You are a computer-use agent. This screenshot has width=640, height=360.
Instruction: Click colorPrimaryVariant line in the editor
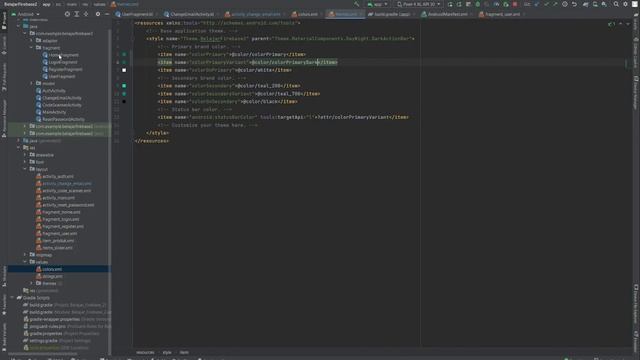coord(247,62)
